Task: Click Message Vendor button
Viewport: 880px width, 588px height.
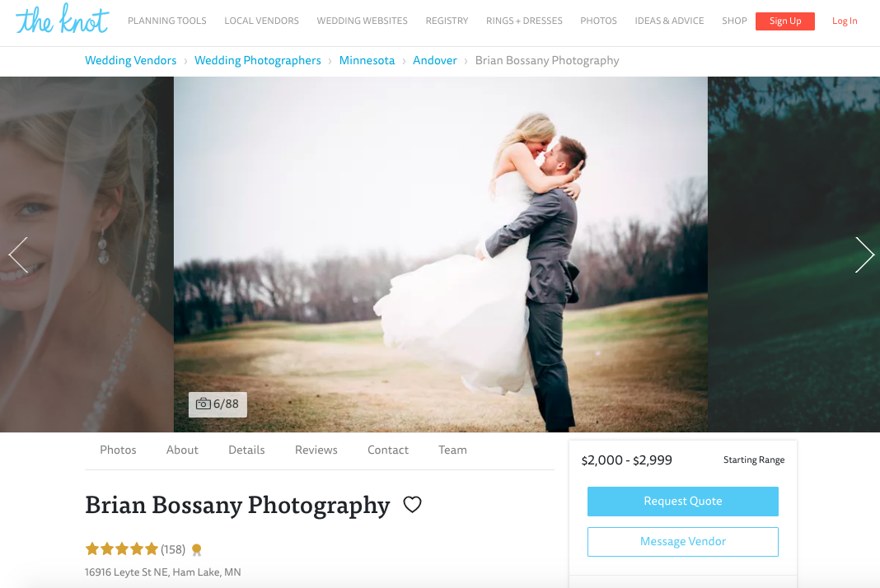Action: coord(682,541)
